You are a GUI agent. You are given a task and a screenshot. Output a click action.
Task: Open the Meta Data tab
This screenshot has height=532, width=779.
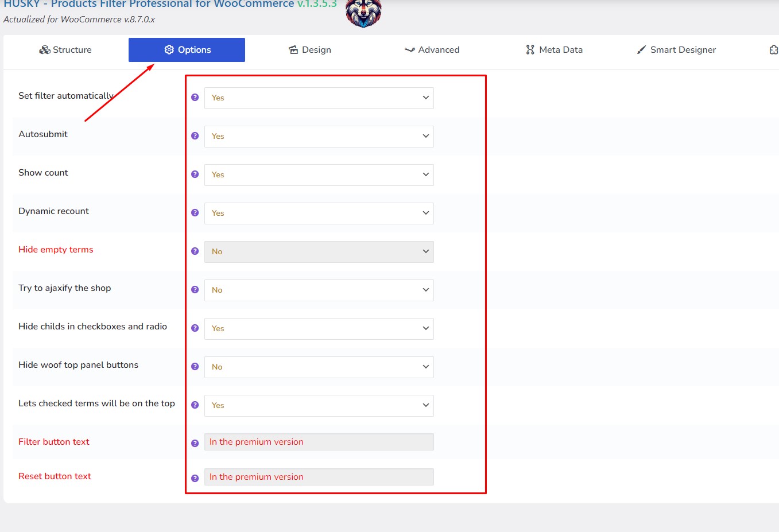[554, 50]
